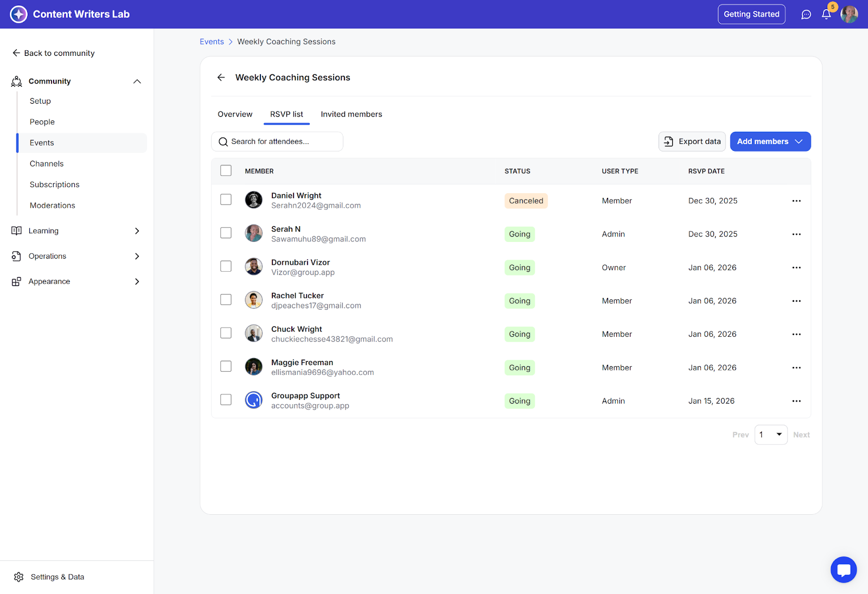Switch to the Overview tab
Image resolution: width=868 pixels, height=594 pixels.
235,114
